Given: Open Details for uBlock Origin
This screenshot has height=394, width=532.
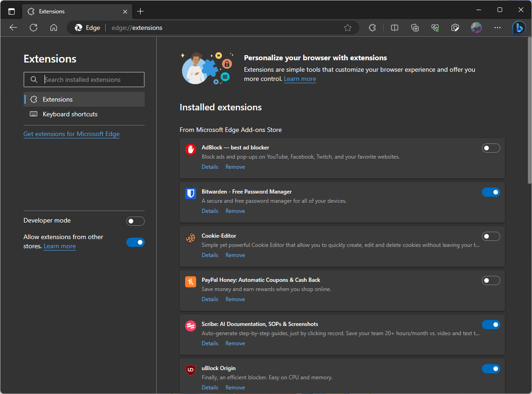Looking at the screenshot, I should [x=210, y=388].
